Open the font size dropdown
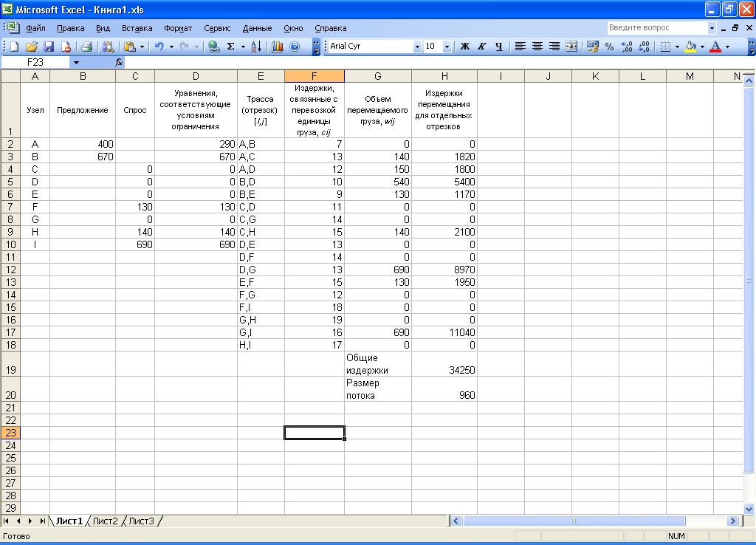756x545 pixels. (x=447, y=46)
